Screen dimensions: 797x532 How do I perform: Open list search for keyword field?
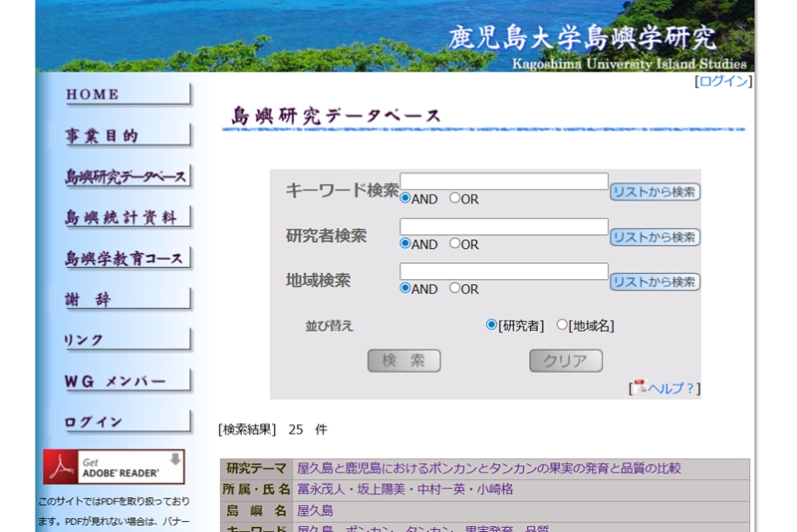point(655,192)
